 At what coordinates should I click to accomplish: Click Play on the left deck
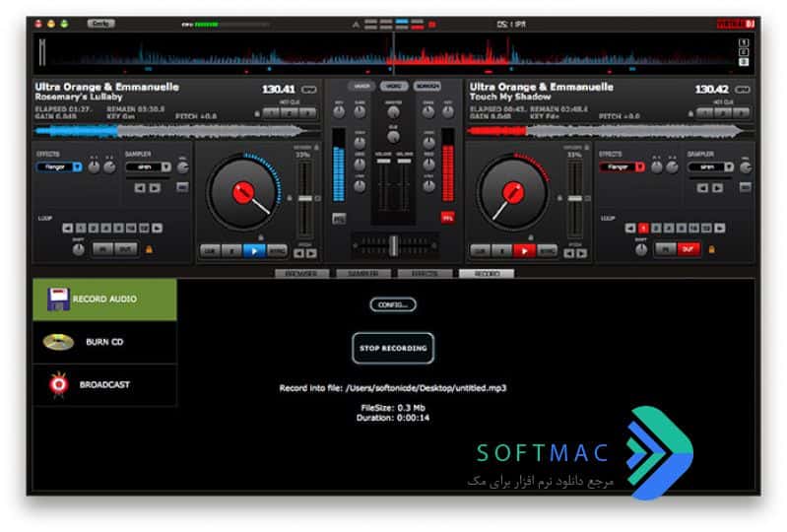pyautogui.click(x=254, y=250)
